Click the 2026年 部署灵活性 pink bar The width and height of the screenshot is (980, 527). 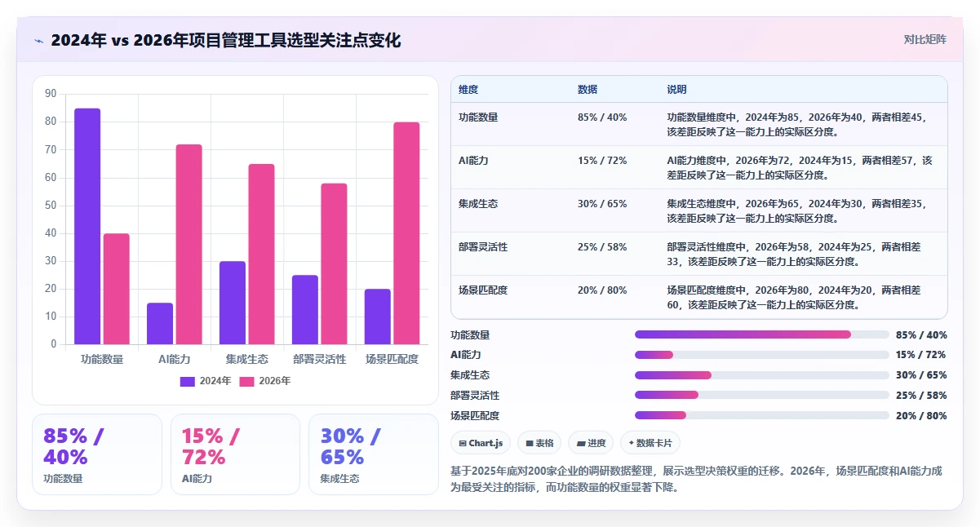(335, 263)
